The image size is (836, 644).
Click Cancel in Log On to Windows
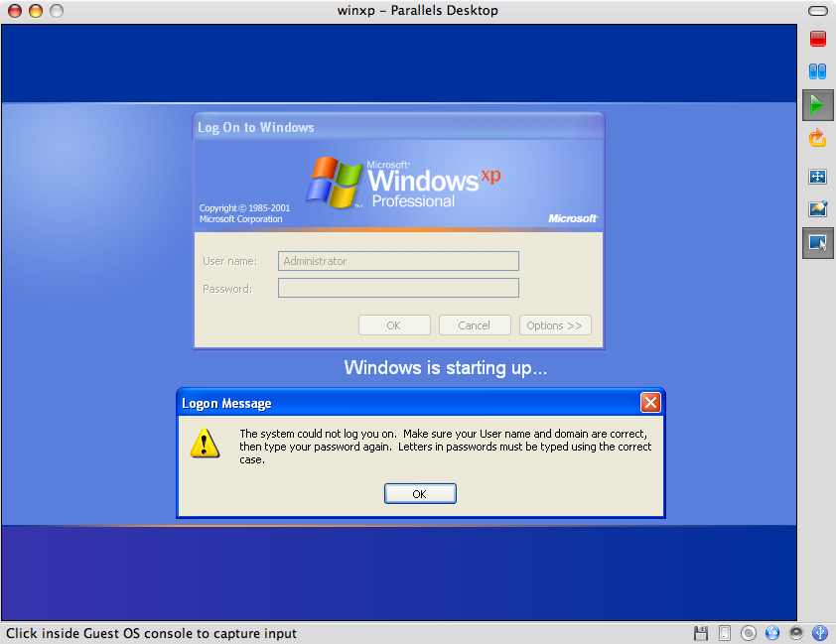tap(475, 325)
